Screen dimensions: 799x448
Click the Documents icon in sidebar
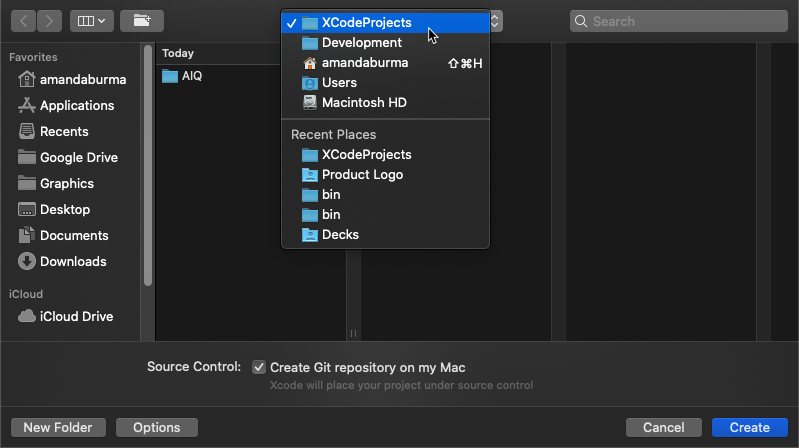tap(26, 235)
